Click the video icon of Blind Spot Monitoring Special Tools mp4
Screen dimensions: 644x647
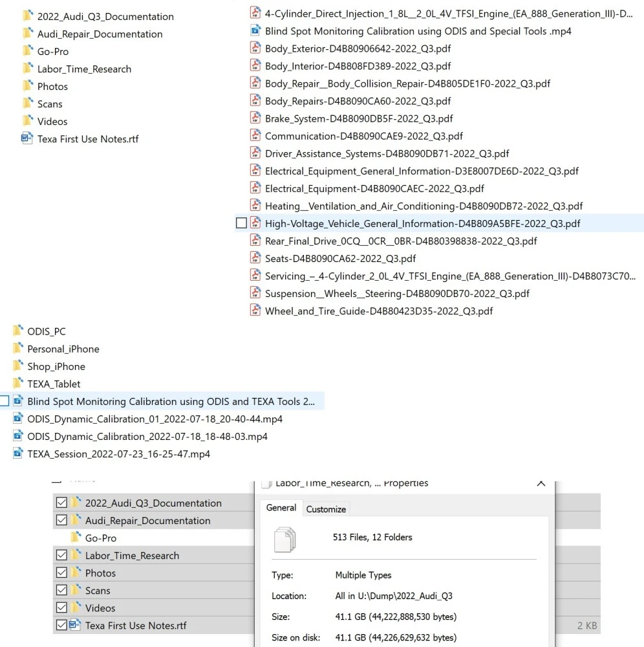pyautogui.click(x=255, y=30)
